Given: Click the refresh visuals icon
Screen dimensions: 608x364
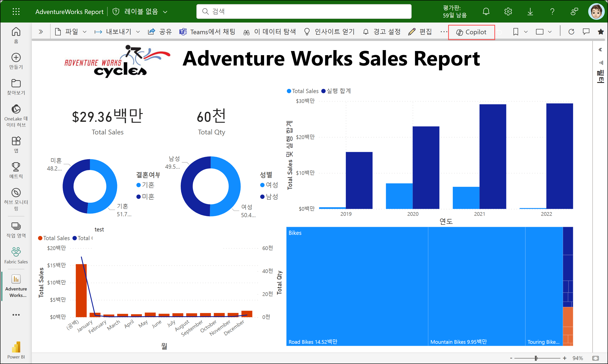Looking at the screenshot, I should (571, 32).
